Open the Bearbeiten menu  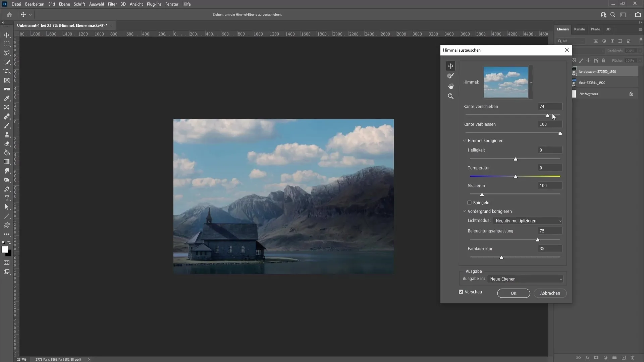35,4
